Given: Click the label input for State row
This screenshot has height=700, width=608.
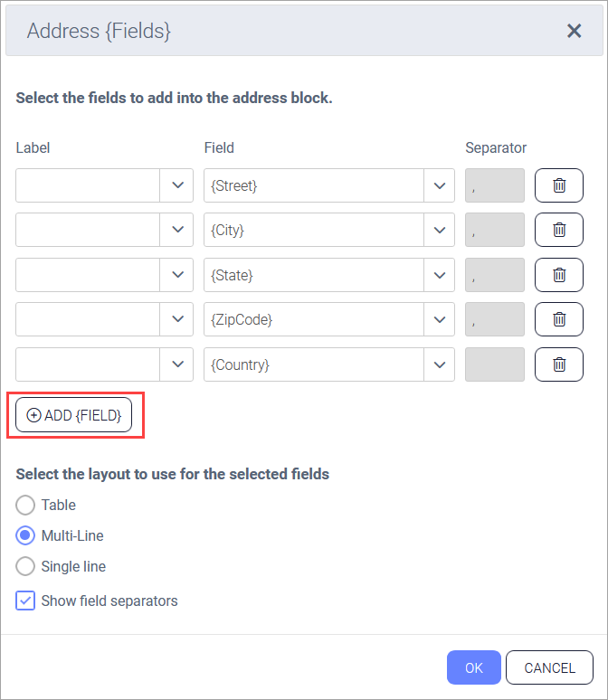Looking at the screenshot, I should tap(88, 275).
